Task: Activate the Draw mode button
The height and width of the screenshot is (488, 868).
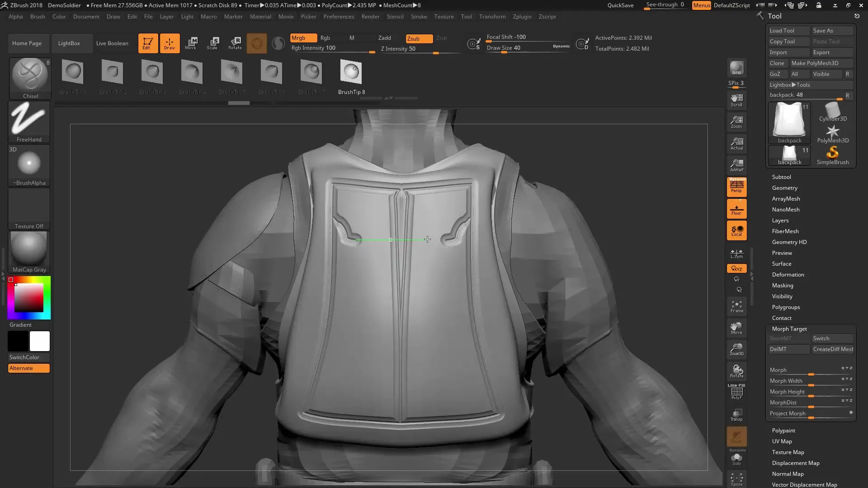Action: tap(170, 43)
